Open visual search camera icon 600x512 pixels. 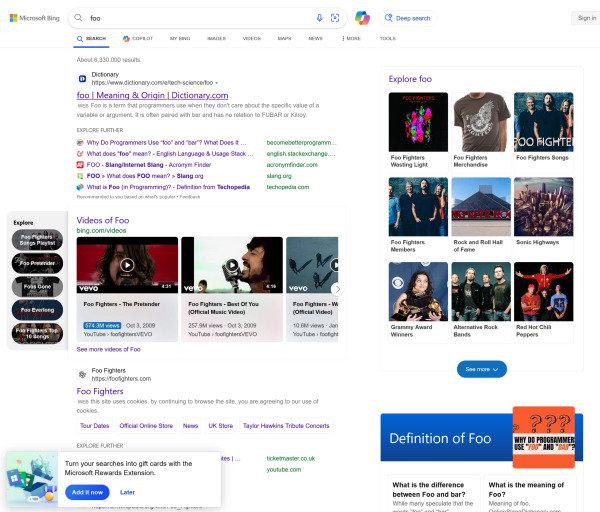[x=335, y=18]
